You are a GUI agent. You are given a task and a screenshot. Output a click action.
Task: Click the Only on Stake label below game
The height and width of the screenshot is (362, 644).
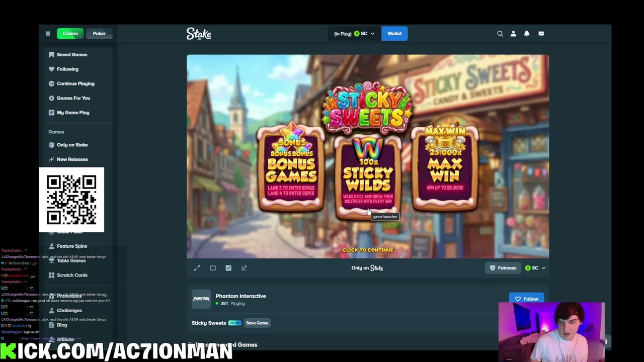coord(367,268)
